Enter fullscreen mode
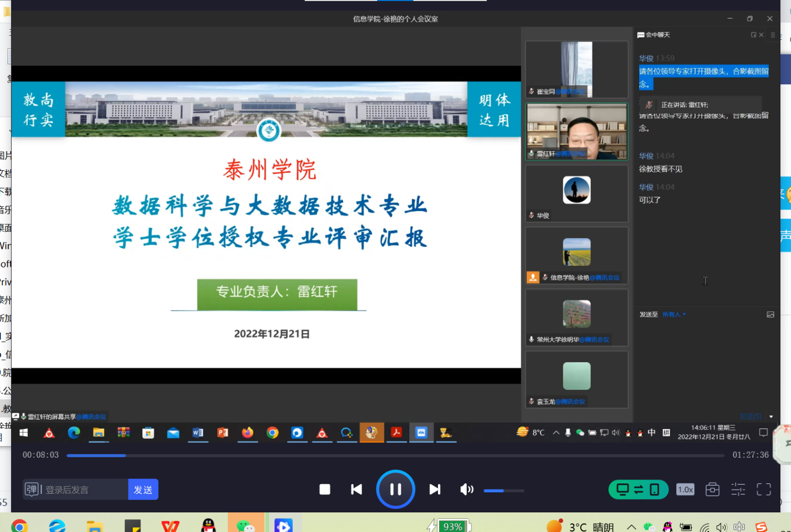This screenshot has width=791, height=532. click(763, 489)
